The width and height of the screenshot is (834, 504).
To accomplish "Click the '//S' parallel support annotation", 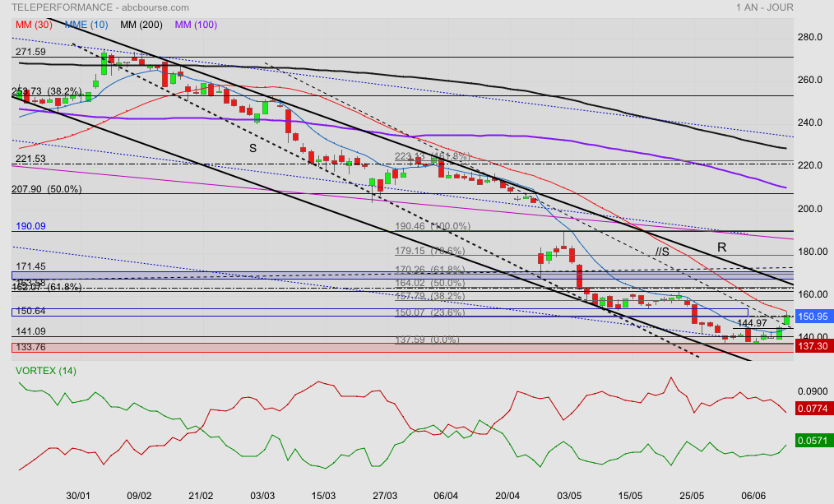I will [x=662, y=252].
